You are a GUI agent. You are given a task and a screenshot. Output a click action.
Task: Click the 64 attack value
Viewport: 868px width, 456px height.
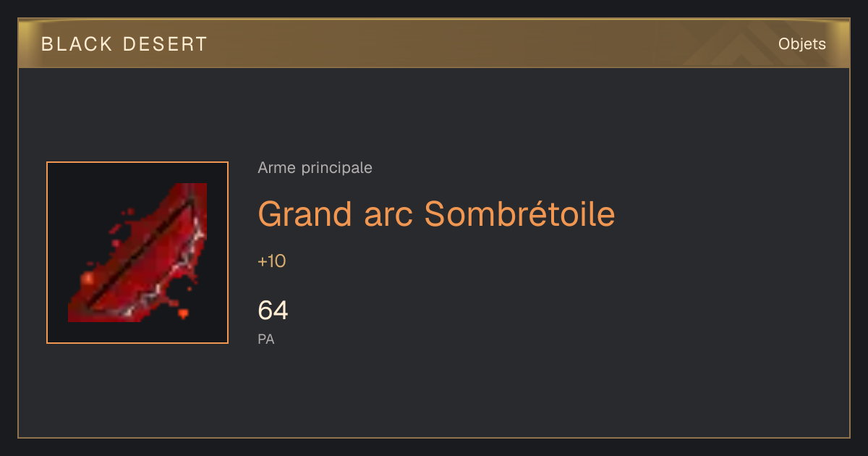pyautogui.click(x=273, y=311)
